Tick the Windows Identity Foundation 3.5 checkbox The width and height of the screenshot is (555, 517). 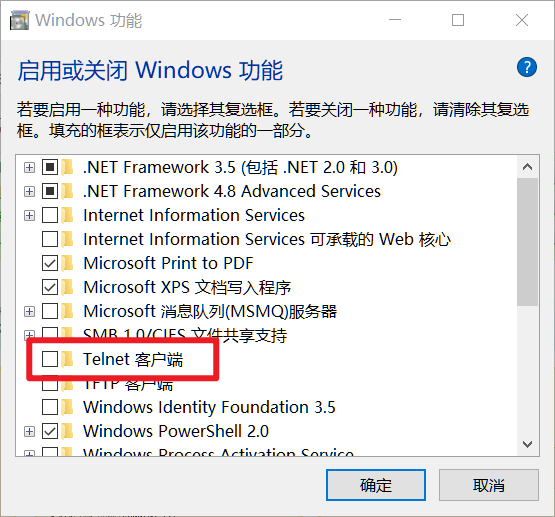pyautogui.click(x=50, y=407)
